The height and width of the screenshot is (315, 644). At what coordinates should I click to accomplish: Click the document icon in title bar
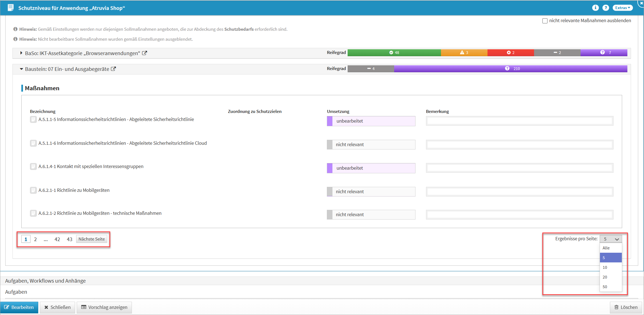point(11,8)
